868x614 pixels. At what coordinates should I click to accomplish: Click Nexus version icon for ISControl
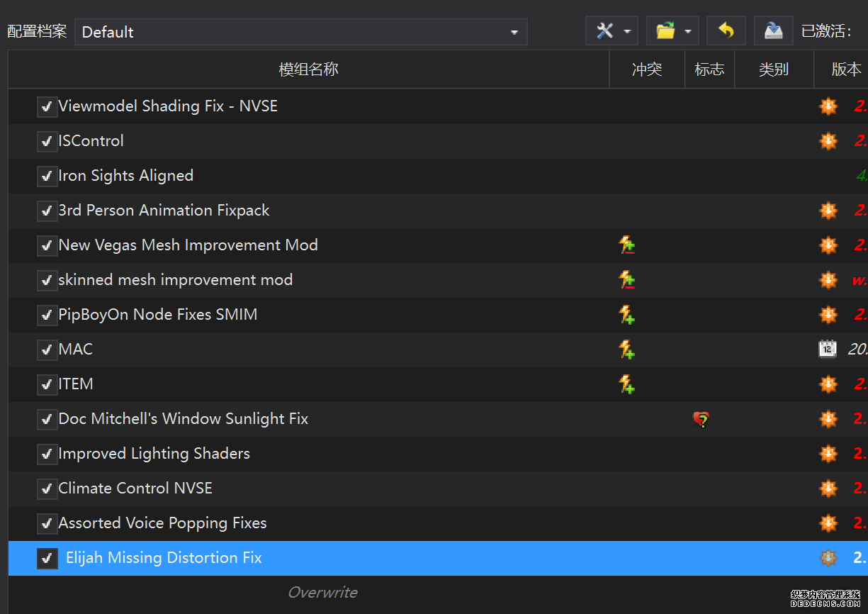(828, 141)
